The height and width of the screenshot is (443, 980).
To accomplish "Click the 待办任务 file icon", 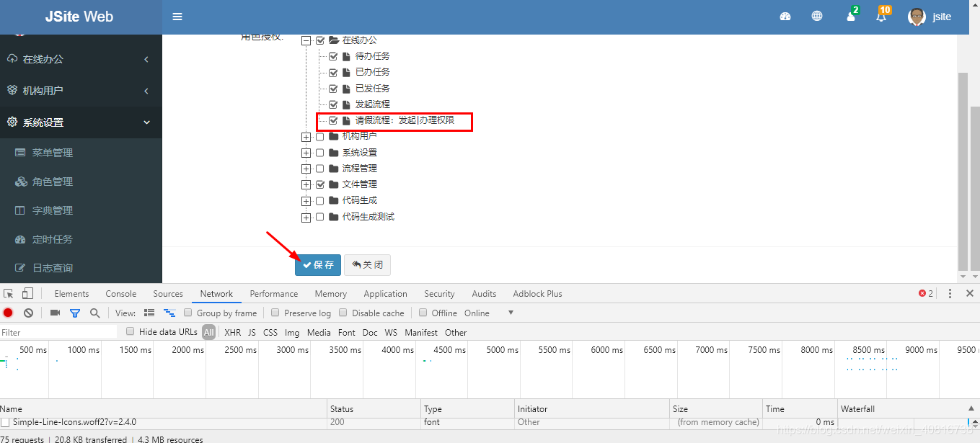I will pyautogui.click(x=347, y=56).
